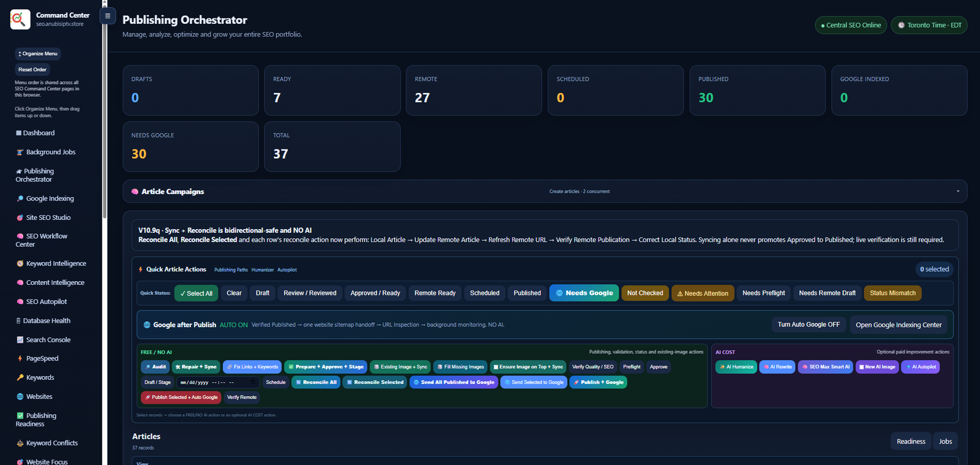The image size is (980, 465).
Task: Click the Article Campaigns brain icon
Action: point(135,192)
